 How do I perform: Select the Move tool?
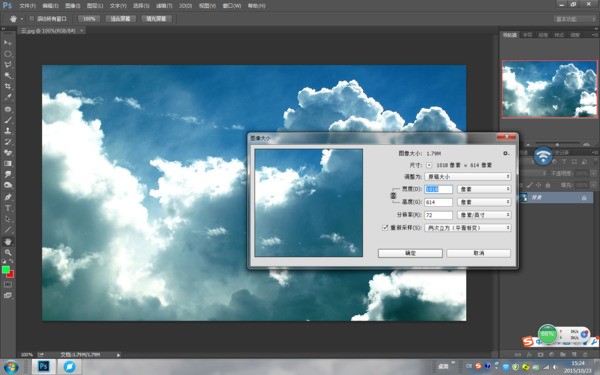point(8,43)
